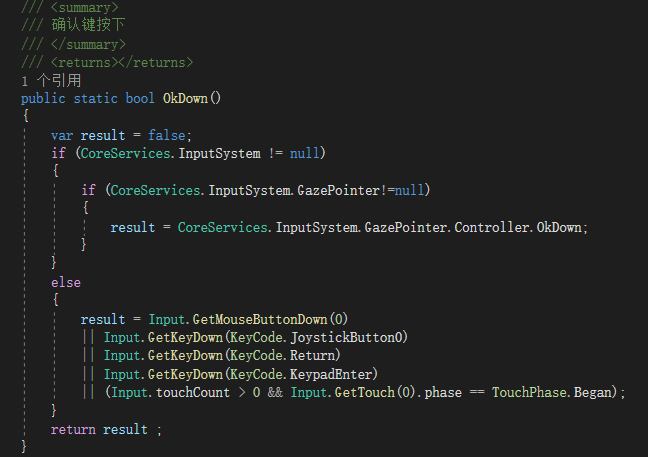
Task: Select the OkDown method name in declaration
Action: pyautogui.click(x=185, y=98)
